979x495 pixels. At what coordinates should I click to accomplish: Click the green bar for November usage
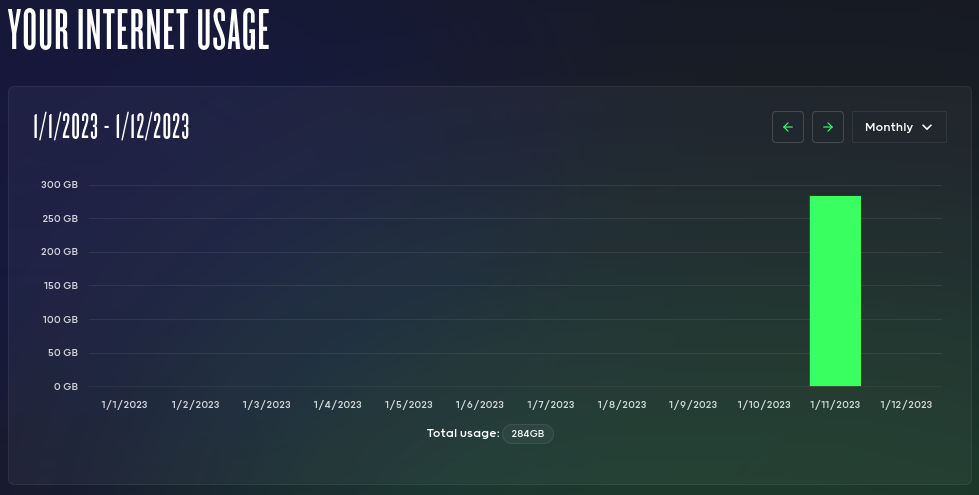(835, 290)
